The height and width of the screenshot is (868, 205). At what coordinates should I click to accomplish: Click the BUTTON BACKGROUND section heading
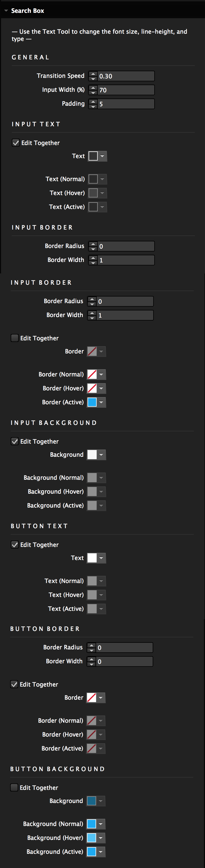57,769
